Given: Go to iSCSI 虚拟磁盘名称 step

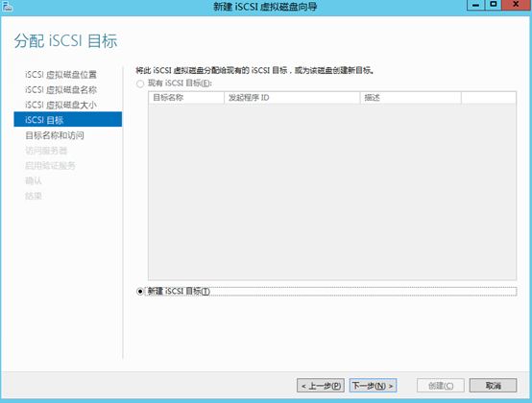Looking at the screenshot, I should tap(60, 90).
